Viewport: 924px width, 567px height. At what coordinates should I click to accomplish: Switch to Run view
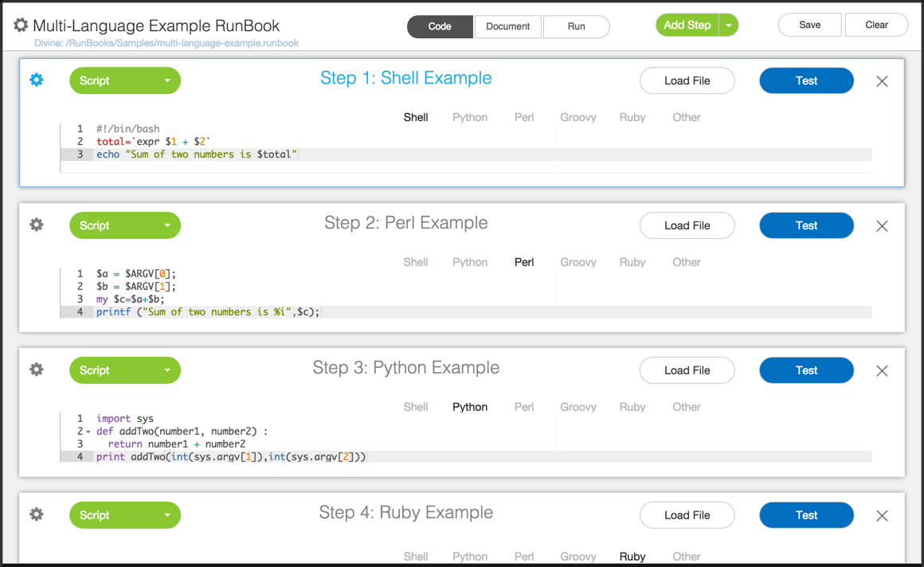coord(577,26)
